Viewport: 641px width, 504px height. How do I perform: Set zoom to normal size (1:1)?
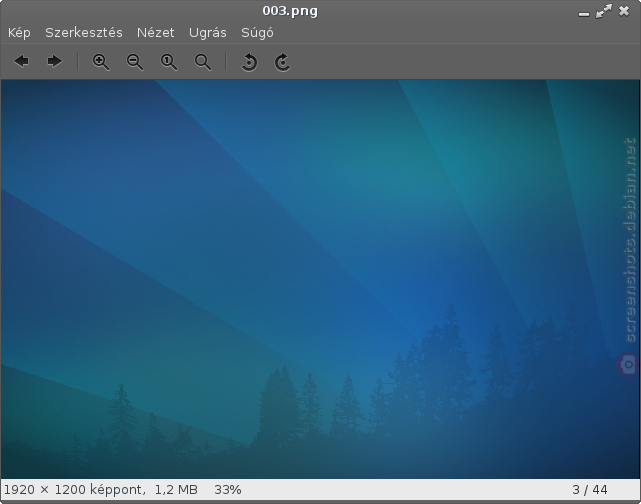click(168, 62)
